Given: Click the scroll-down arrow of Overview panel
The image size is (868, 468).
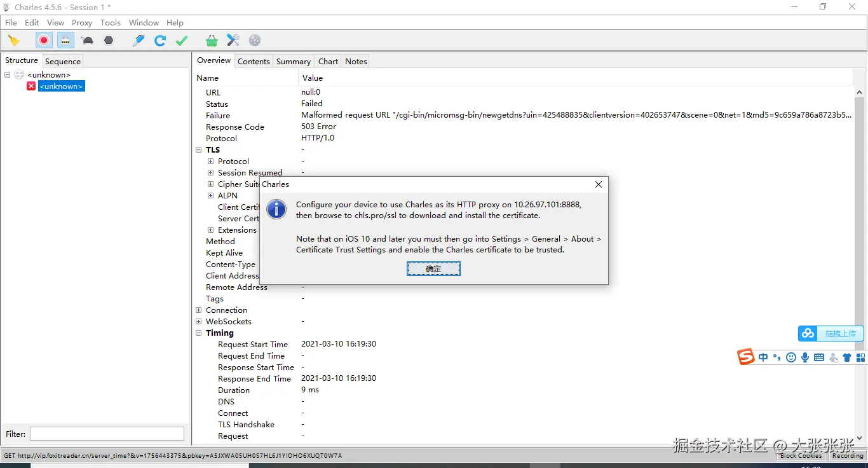Looking at the screenshot, I should click(859, 439).
